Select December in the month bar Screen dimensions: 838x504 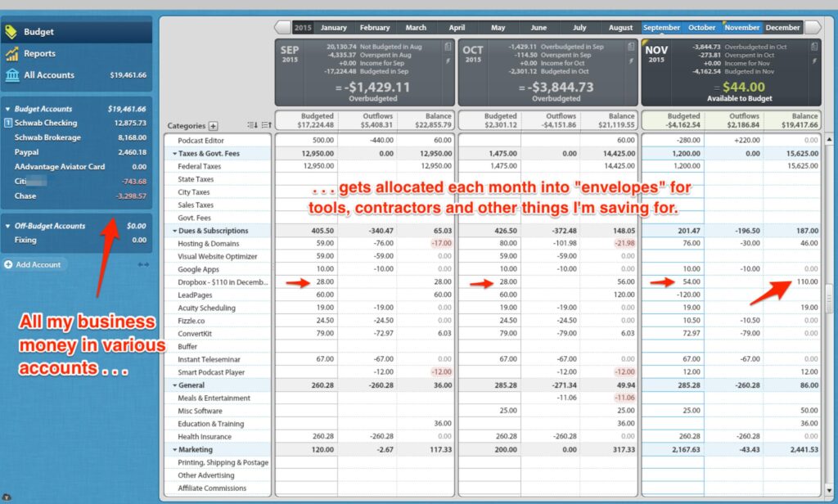pos(782,28)
